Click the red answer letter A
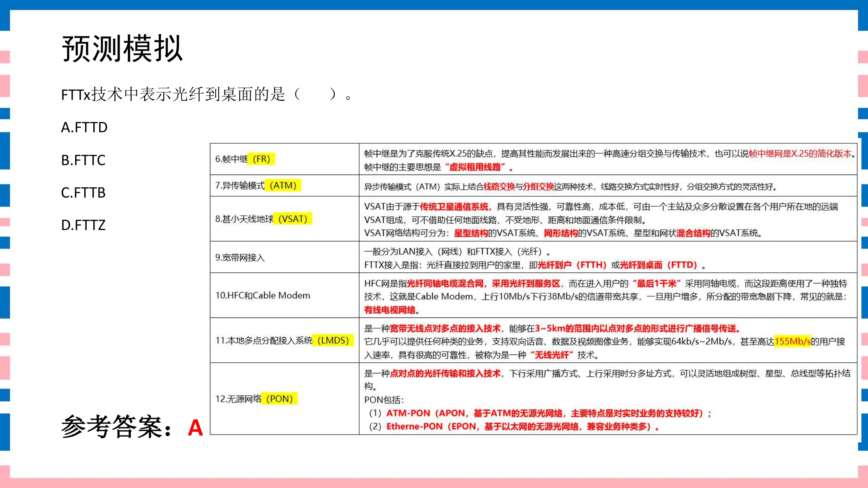This screenshot has width=868, height=488. coord(196,428)
